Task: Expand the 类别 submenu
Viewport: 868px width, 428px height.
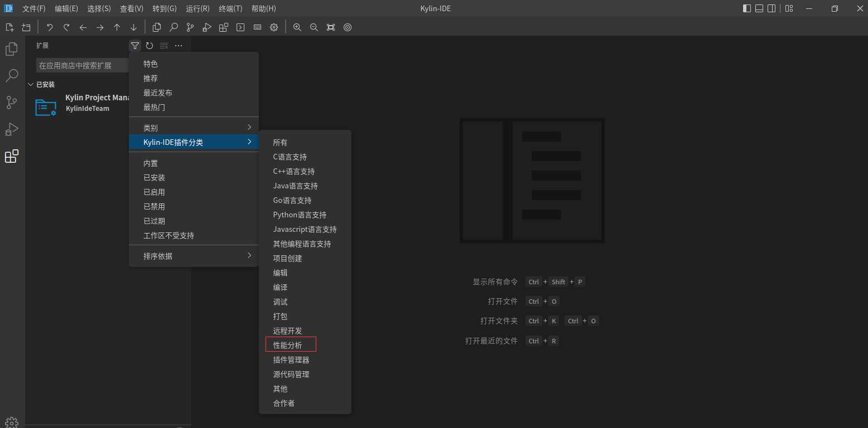Action: point(194,128)
